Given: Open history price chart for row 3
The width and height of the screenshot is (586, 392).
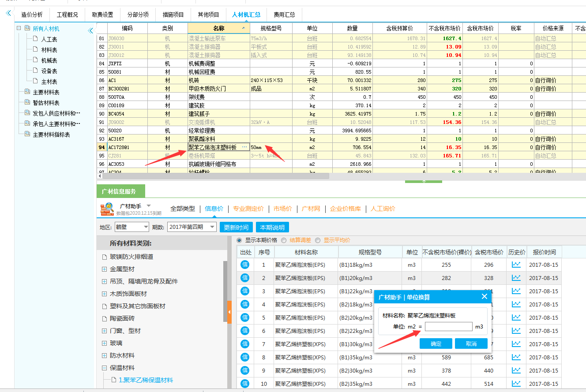Looking at the screenshot, I should (x=516, y=291).
